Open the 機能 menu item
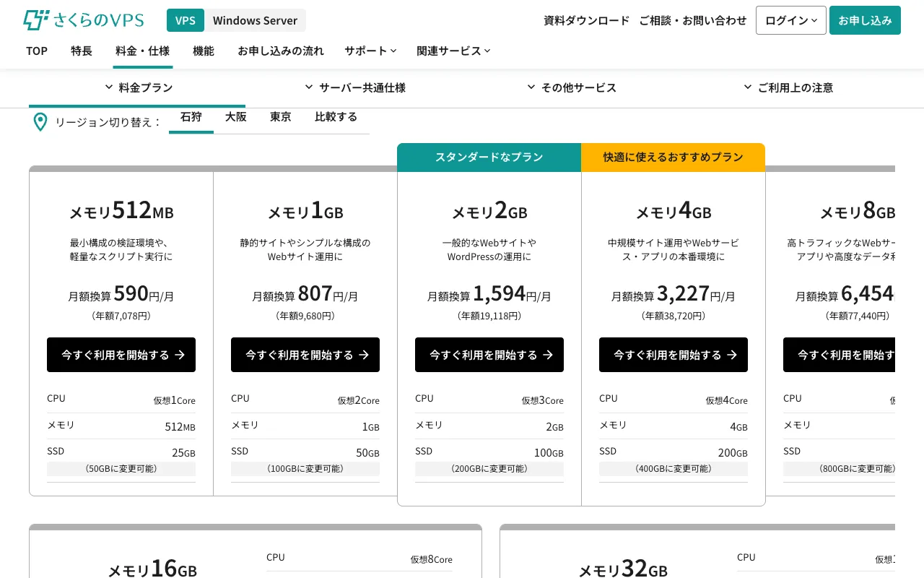This screenshot has width=924, height=578. tap(204, 51)
